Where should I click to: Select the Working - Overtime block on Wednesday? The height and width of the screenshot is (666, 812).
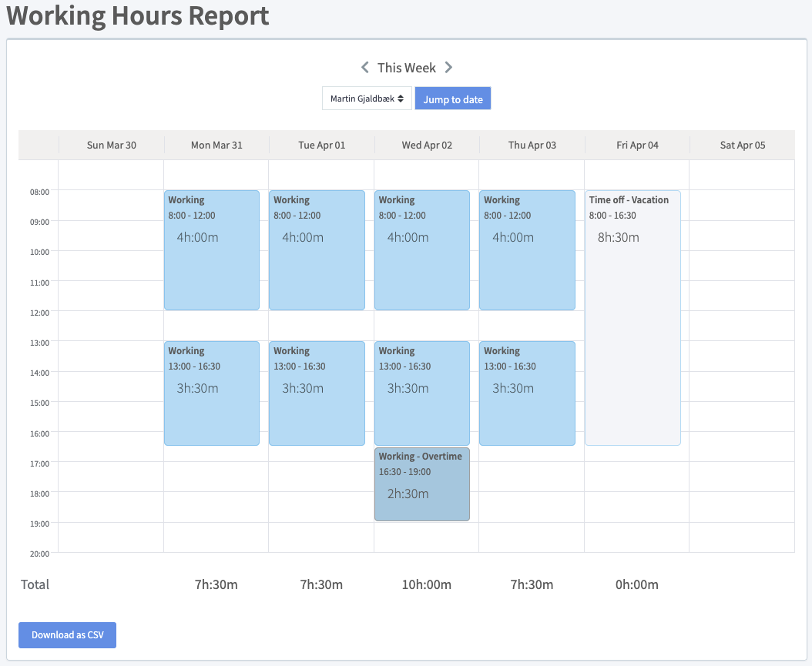421,484
